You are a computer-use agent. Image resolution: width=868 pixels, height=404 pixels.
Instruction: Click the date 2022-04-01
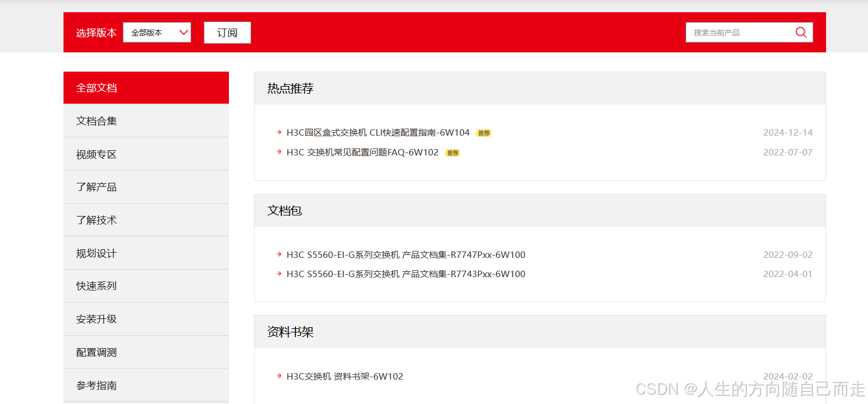[x=788, y=274]
